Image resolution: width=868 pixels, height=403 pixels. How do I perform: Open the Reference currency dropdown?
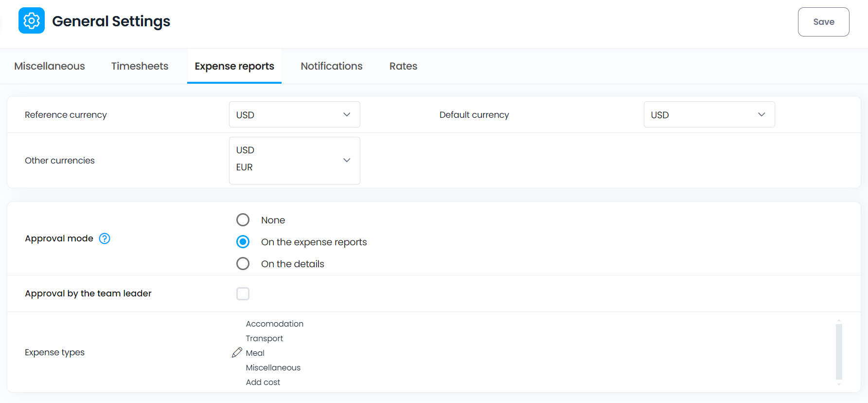coord(295,114)
